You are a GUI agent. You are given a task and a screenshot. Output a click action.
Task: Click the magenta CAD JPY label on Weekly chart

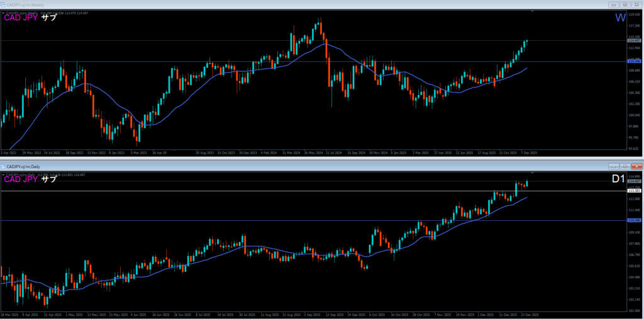20,18
